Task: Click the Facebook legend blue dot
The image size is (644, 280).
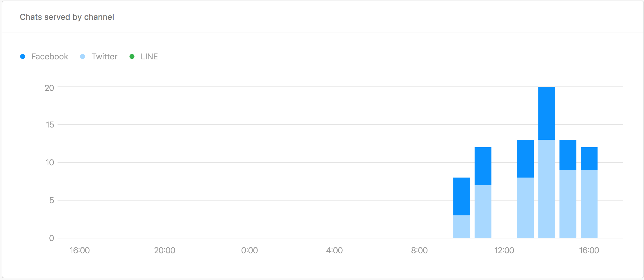Action: (x=23, y=56)
